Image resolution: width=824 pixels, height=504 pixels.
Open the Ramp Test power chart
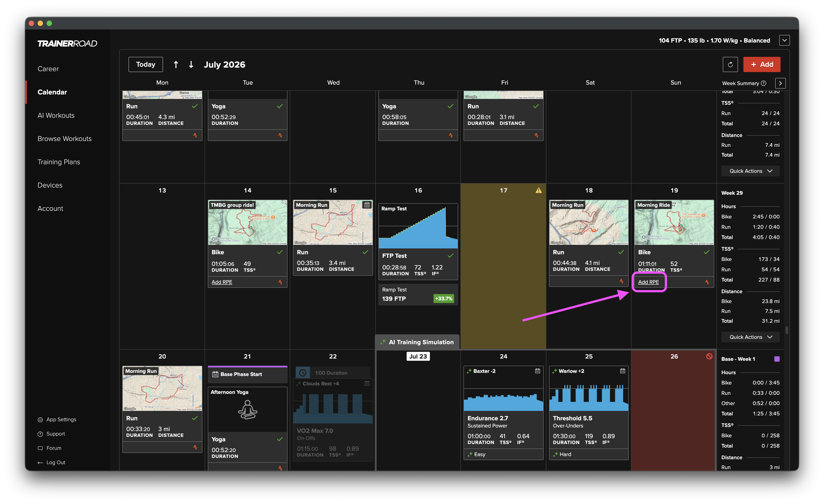tap(418, 226)
